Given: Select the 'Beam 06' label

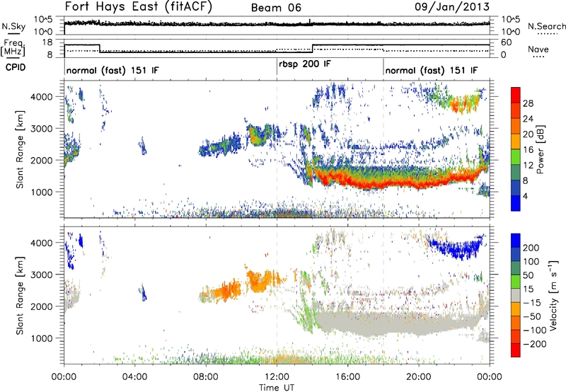Looking at the screenshot, I should [x=276, y=8].
